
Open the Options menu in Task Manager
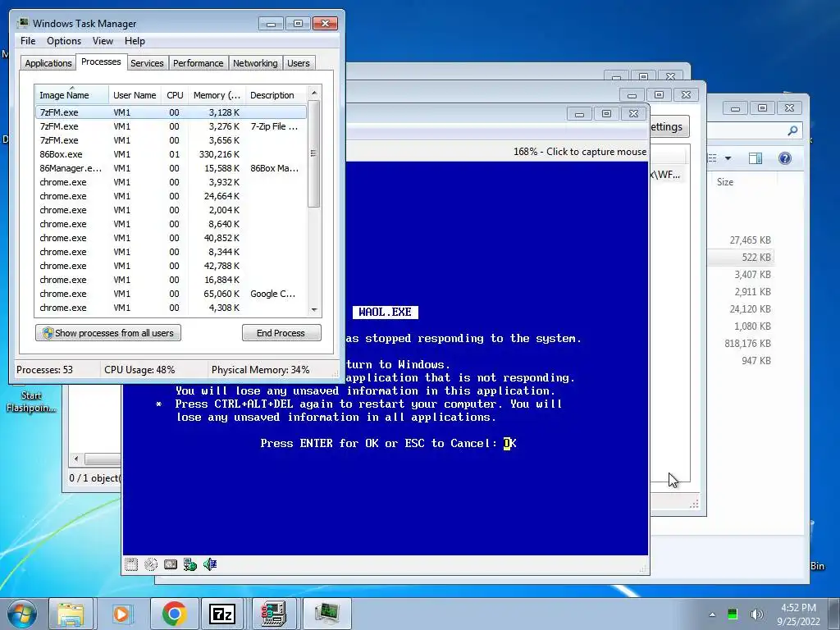tap(64, 41)
